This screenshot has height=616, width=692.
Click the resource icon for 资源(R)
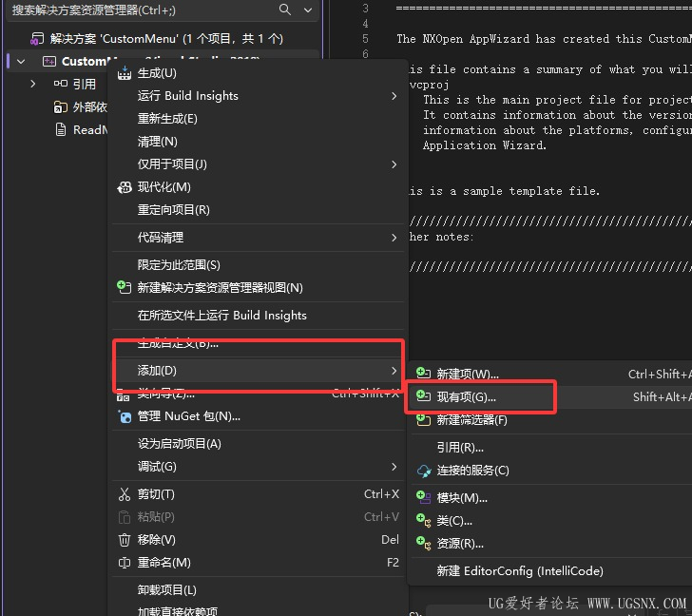pos(423,544)
